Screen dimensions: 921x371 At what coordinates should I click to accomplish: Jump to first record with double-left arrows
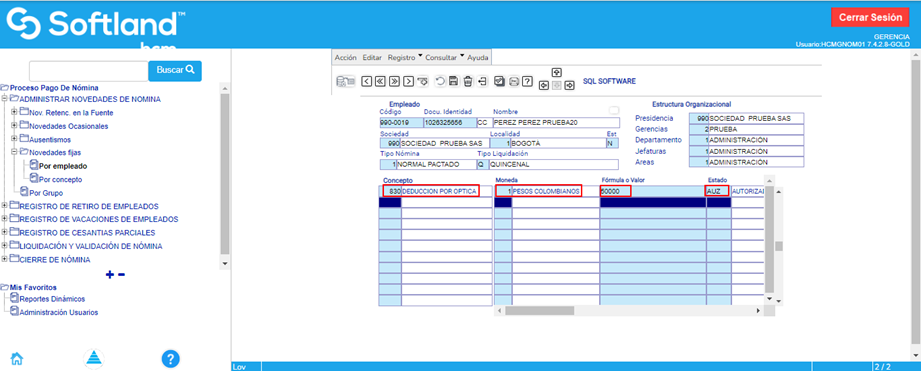381,81
